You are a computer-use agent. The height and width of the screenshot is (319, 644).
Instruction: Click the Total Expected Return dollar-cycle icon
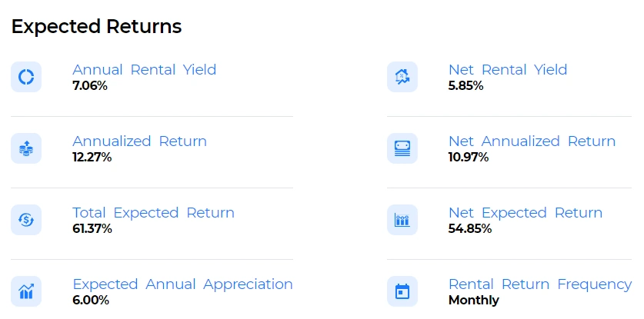coord(26,220)
